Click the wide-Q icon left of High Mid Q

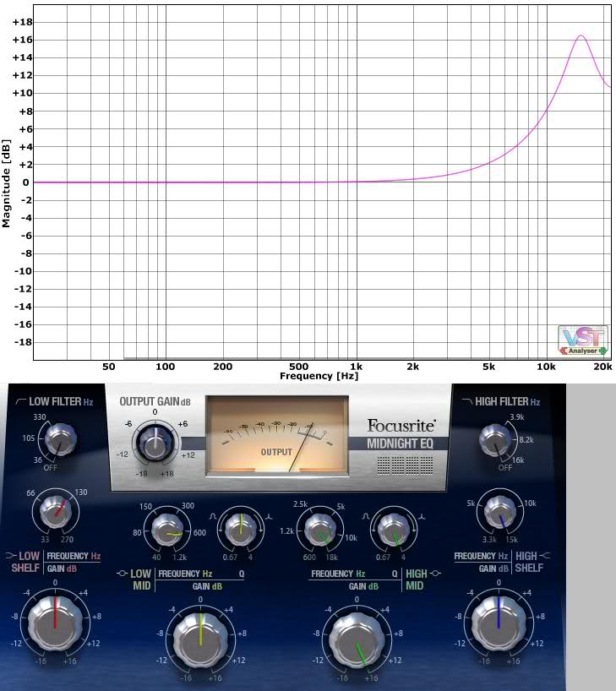pyautogui.click(x=366, y=516)
